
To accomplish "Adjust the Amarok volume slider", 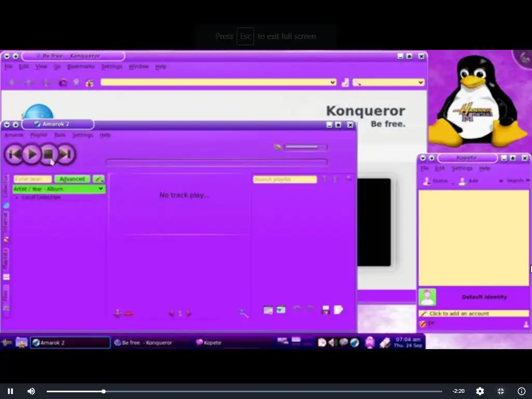I will 305,147.
